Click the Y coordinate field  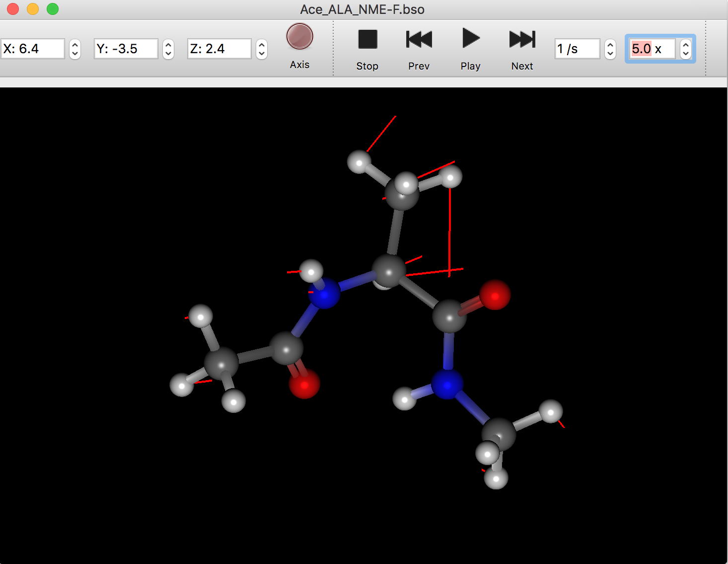click(126, 49)
